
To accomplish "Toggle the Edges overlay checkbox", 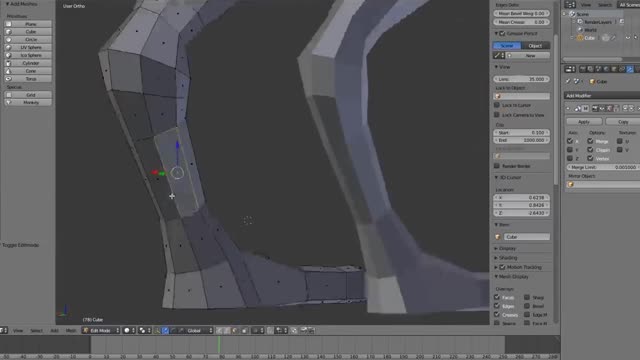I will tap(497, 306).
